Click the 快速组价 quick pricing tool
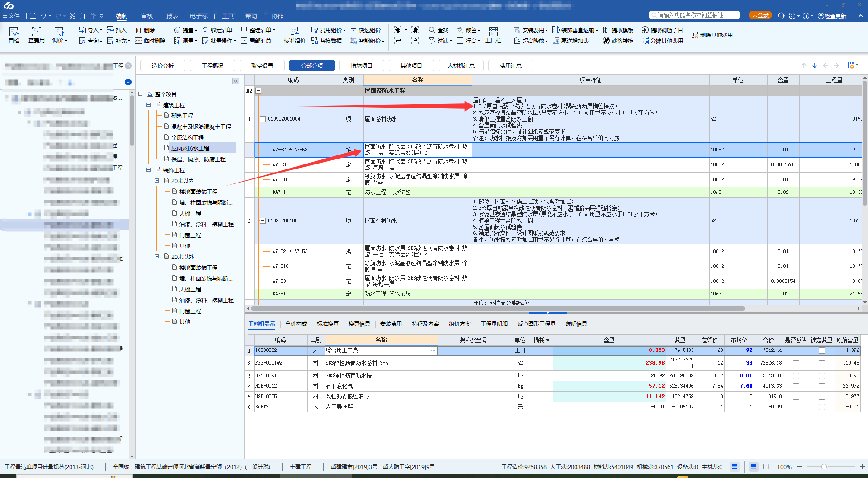The height and width of the screenshot is (478, 868). click(x=365, y=30)
